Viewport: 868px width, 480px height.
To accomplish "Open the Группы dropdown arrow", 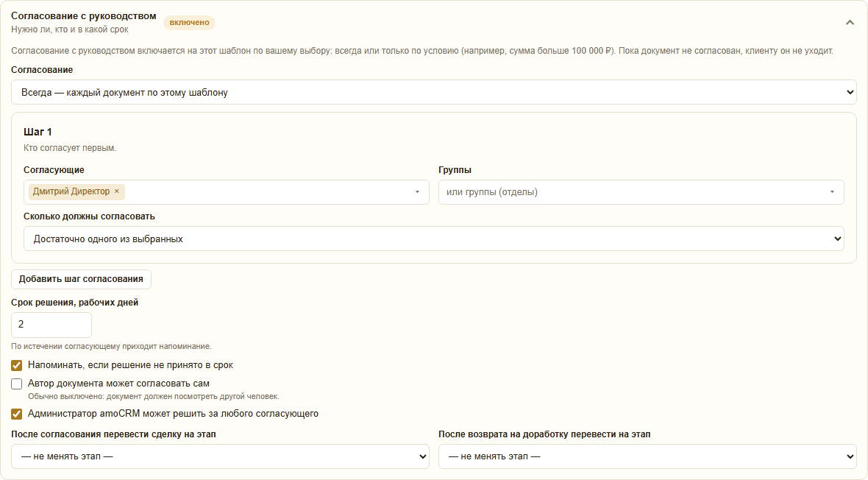I will (x=832, y=192).
